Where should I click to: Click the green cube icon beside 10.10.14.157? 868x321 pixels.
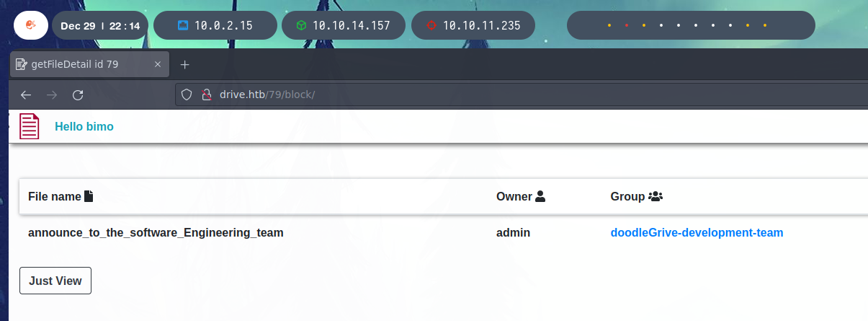(x=302, y=25)
